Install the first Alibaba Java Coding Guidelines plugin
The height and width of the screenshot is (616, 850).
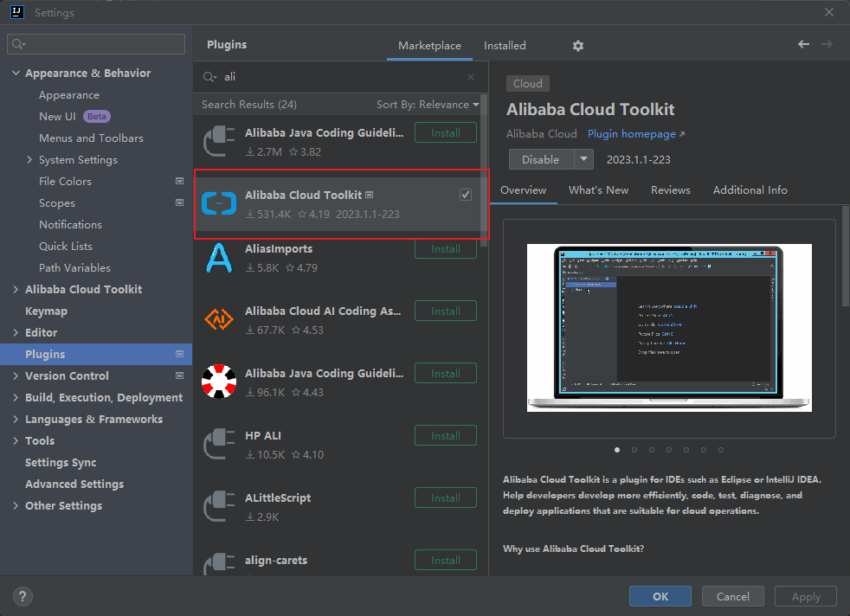coord(446,132)
